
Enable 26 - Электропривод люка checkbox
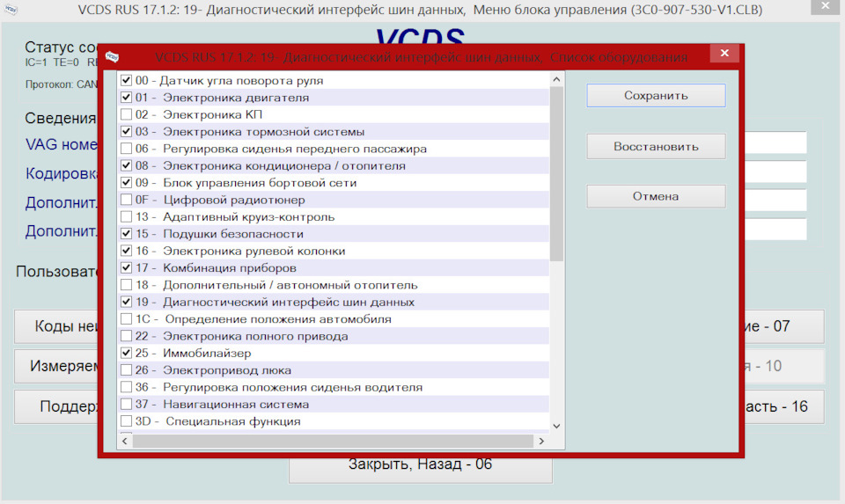126,370
